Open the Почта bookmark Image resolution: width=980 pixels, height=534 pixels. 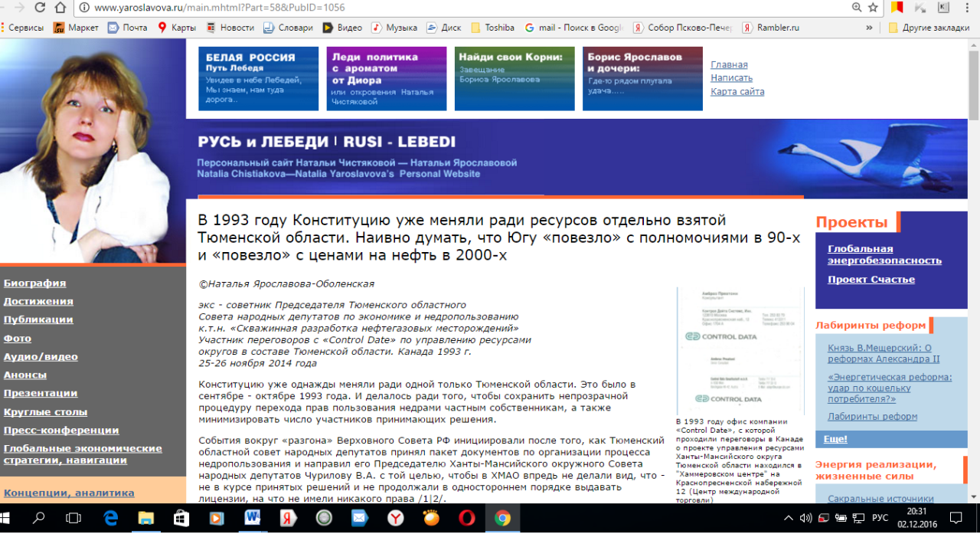[x=127, y=28]
